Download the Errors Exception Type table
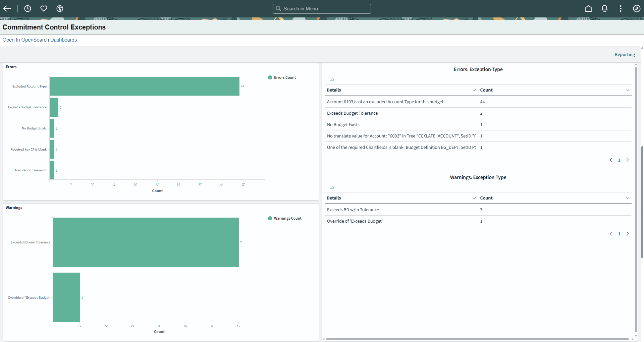Screen dimensions: 644x342 (x=332, y=79)
